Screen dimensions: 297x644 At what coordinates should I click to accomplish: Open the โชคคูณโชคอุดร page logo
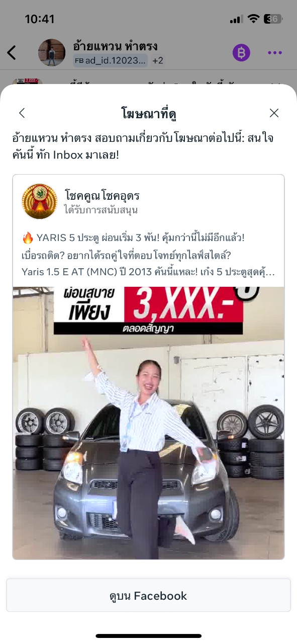pyautogui.click(x=40, y=201)
